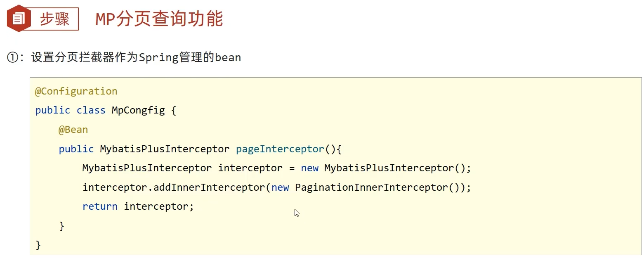Click the red hexagon document icon
This screenshot has height=258, width=644.
pos(19,18)
